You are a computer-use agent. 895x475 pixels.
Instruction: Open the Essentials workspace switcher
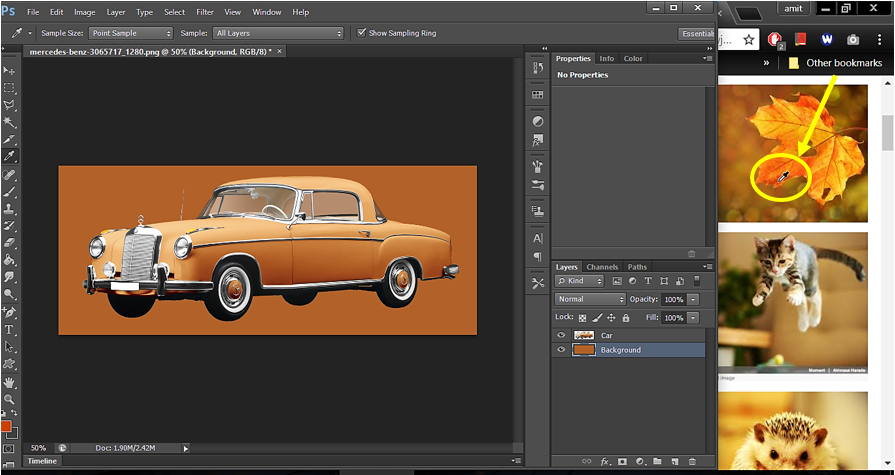pos(696,34)
